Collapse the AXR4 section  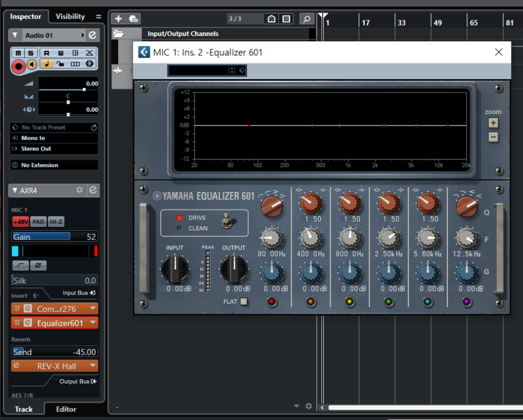point(14,190)
